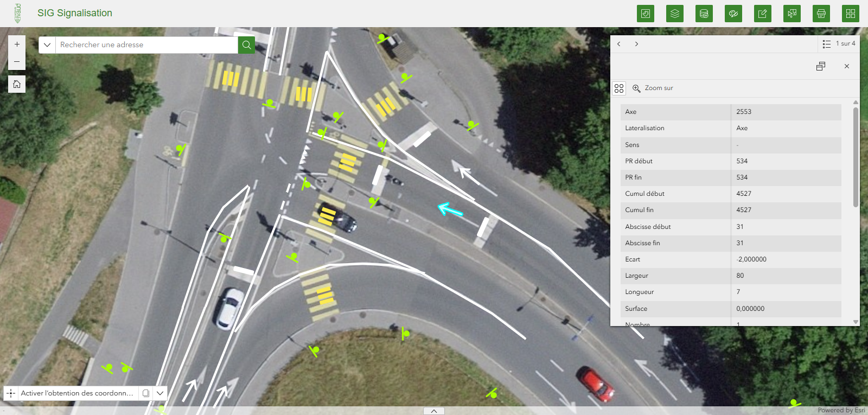Go to next feature in popup

pyautogui.click(x=636, y=44)
